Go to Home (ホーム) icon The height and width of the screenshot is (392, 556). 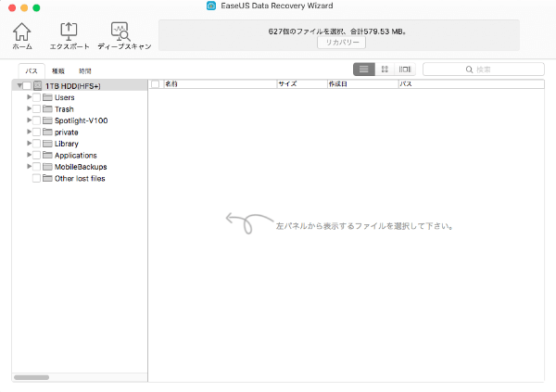(22, 32)
